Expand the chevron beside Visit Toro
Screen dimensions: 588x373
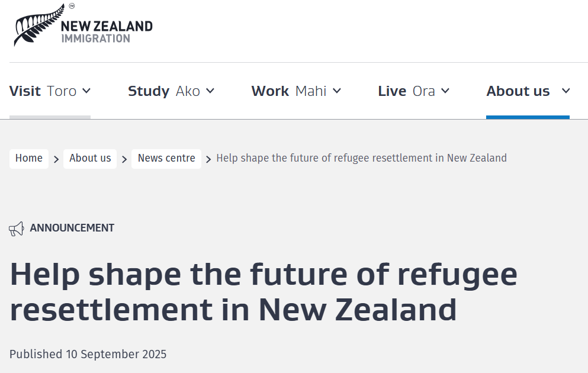coord(86,91)
